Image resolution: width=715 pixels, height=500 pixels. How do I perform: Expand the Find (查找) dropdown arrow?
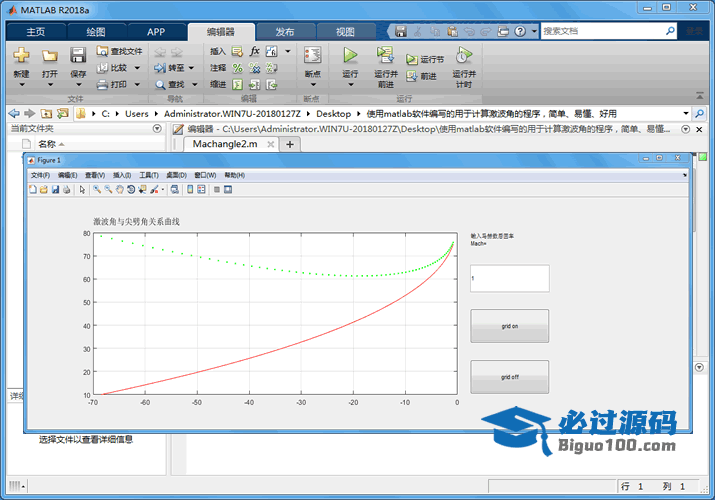tap(194, 84)
